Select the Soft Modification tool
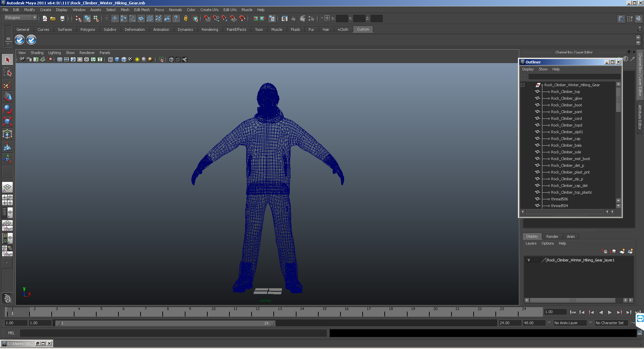The height and width of the screenshot is (349, 644). pyautogui.click(x=7, y=146)
